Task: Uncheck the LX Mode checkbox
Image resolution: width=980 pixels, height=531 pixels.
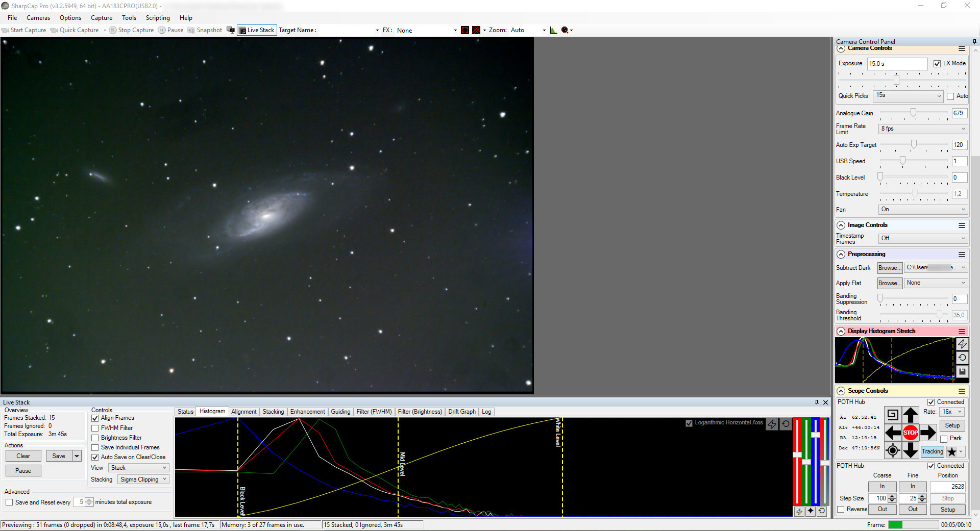Action: click(x=937, y=64)
